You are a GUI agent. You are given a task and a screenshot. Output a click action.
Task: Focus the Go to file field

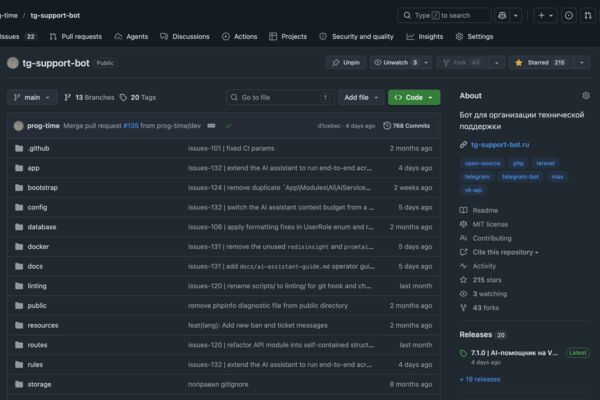pos(280,98)
